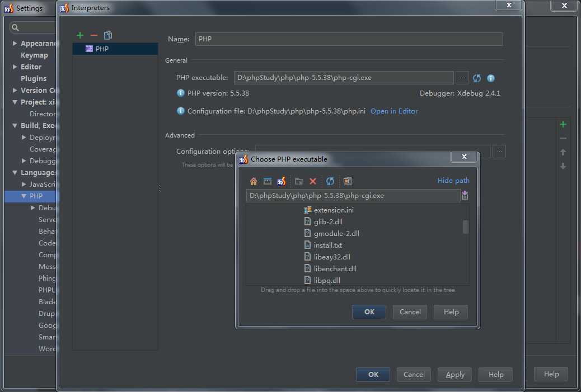
Task: Add a new interpreter with green plus
Action: tap(80, 35)
